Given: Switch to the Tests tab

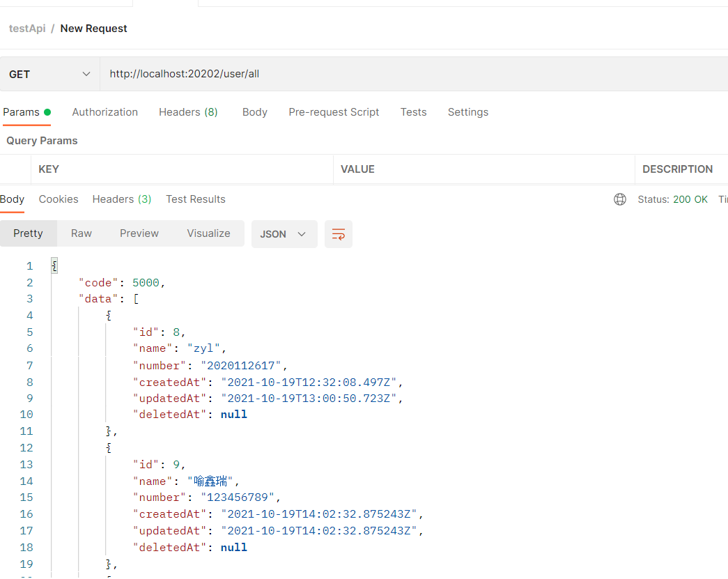Looking at the screenshot, I should pyautogui.click(x=413, y=112).
